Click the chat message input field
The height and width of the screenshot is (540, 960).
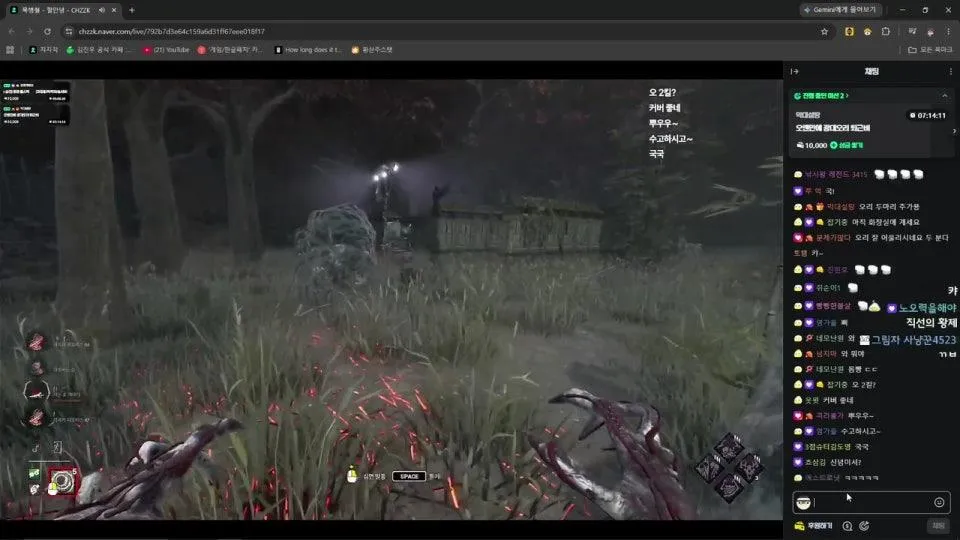[x=871, y=503]
